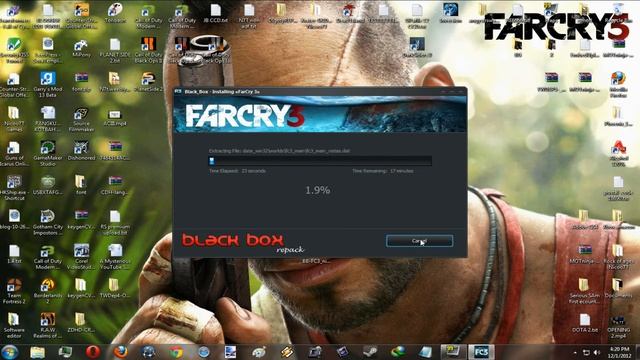Open Windows Explorer from taskbar

[37, 352]
